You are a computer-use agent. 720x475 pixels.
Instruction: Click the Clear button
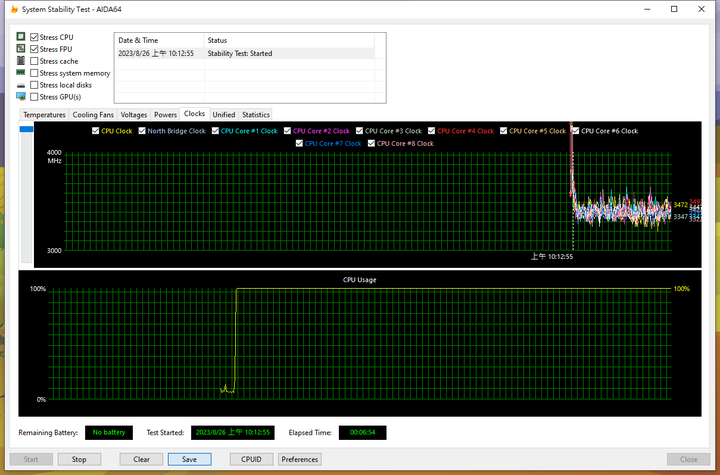[141, 459]
